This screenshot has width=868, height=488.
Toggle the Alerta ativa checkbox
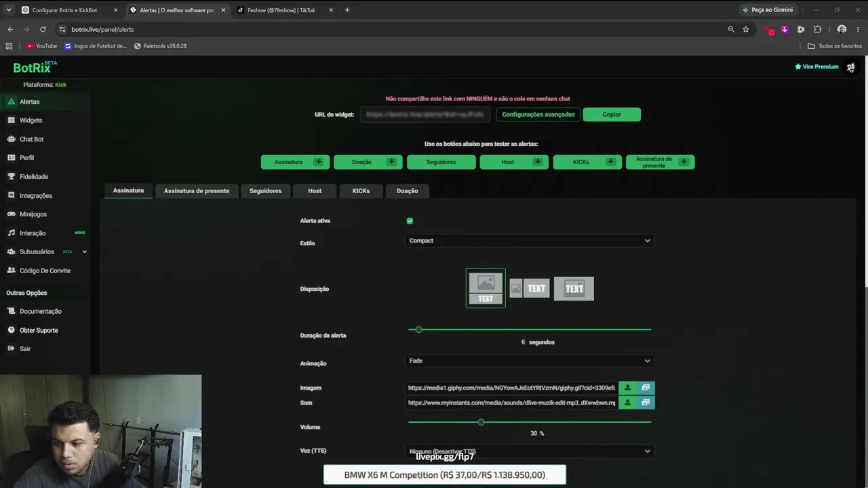point(410,221)
